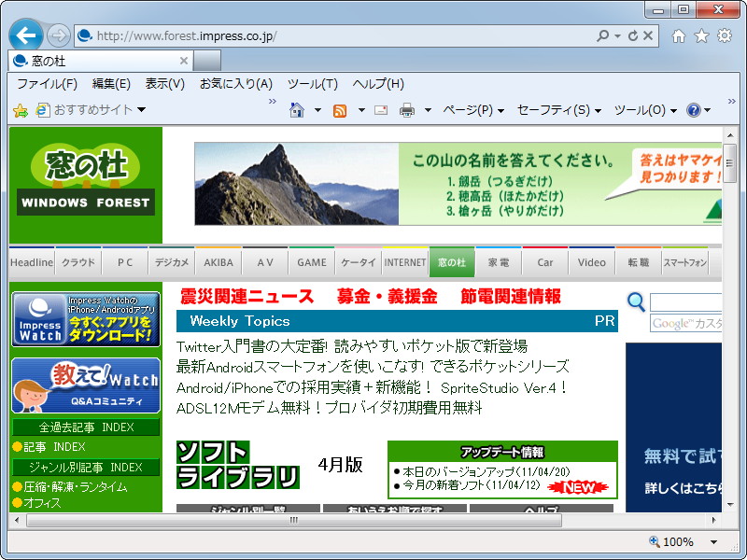Click the mountain quiz banner ad

(x=458, y=184)
